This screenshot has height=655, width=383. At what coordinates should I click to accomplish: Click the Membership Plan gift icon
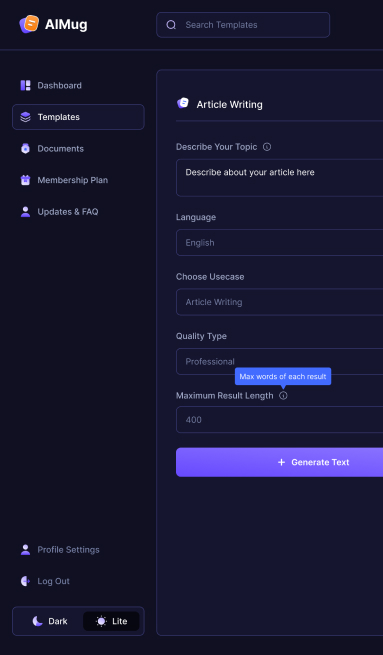pos(25,180)
